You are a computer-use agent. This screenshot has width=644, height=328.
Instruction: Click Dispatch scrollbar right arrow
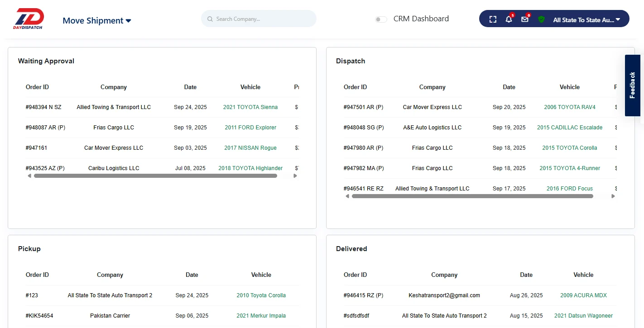coord(613,196)
